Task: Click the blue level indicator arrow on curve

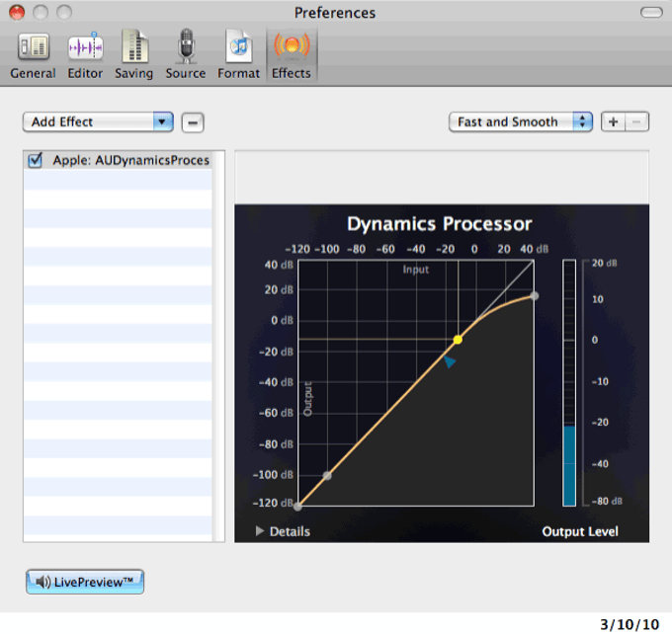Action: [449, 362]
